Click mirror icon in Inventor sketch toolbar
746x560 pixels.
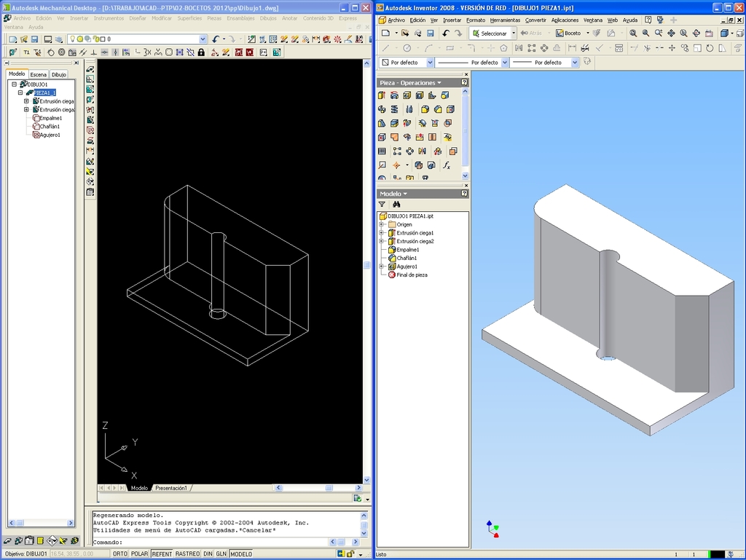[519, 48]
